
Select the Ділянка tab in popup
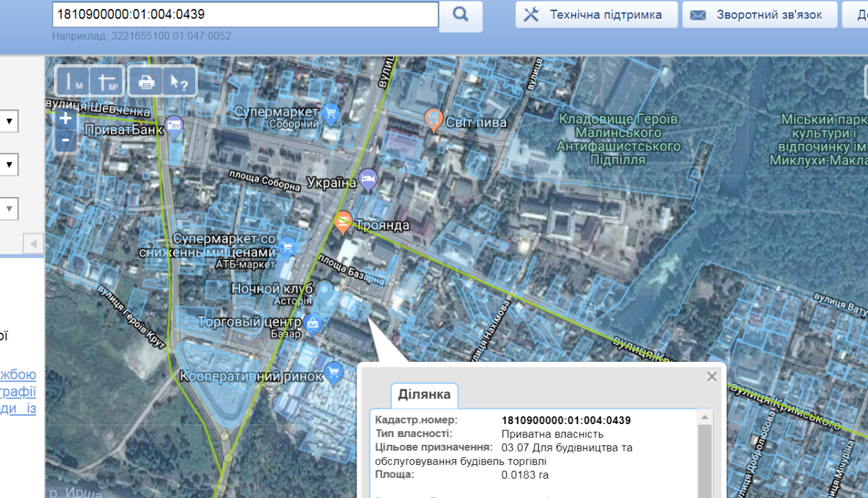pos(424,395)
